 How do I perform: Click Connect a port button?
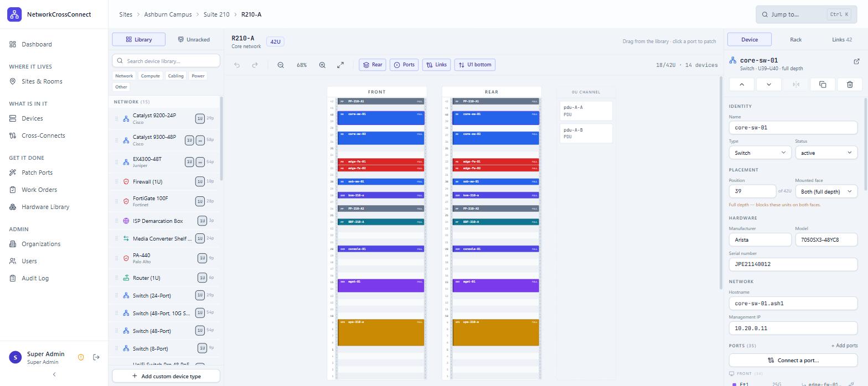793,360
